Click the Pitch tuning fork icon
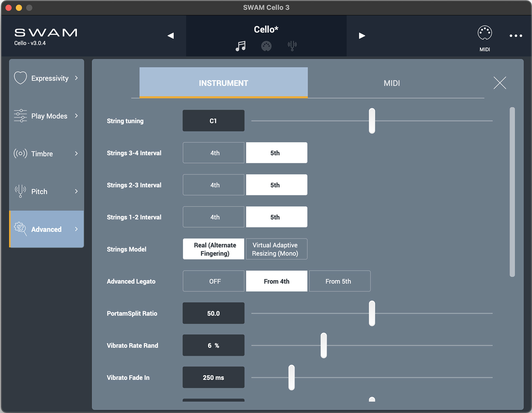 point(20,191)
